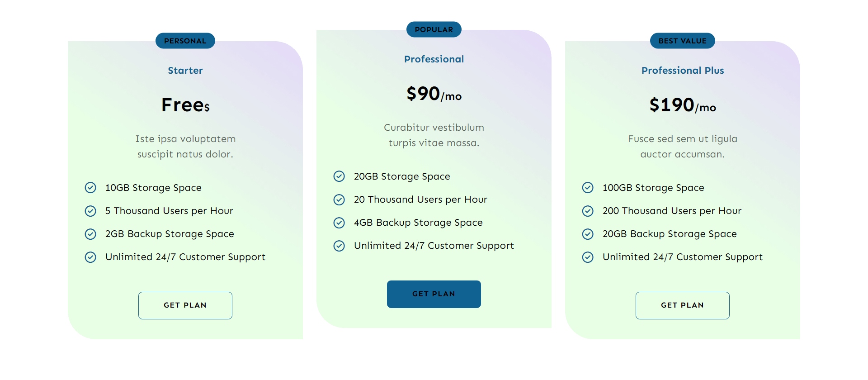Click the BEST VALUE badge on Professional Plus
868x380 pixels.
tap(682, 40)
